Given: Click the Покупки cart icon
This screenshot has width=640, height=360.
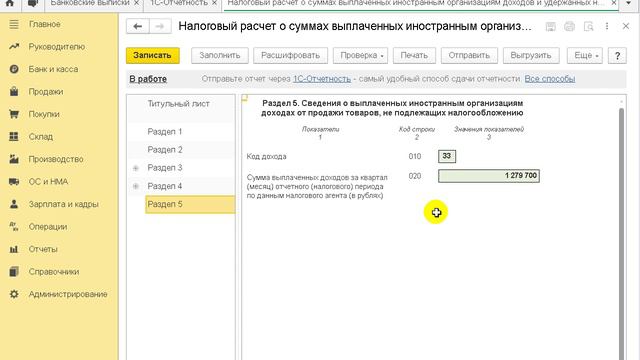Looking at the screenshot, I should click(14, 114).
